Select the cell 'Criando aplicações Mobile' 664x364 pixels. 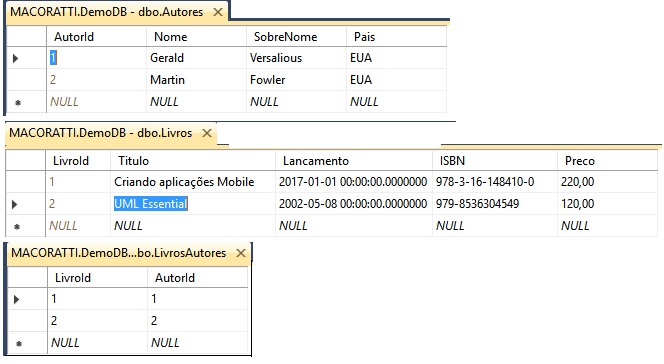(193, 182)
